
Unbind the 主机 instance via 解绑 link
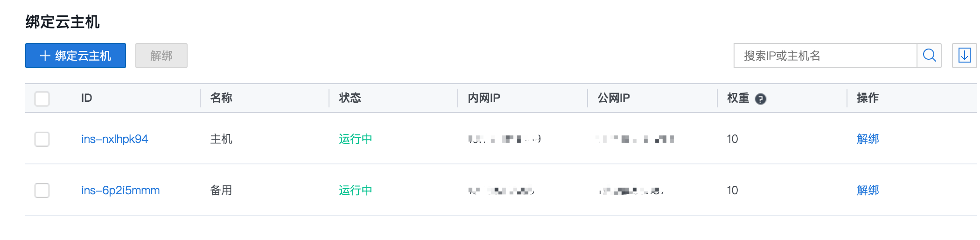point(868,139)
